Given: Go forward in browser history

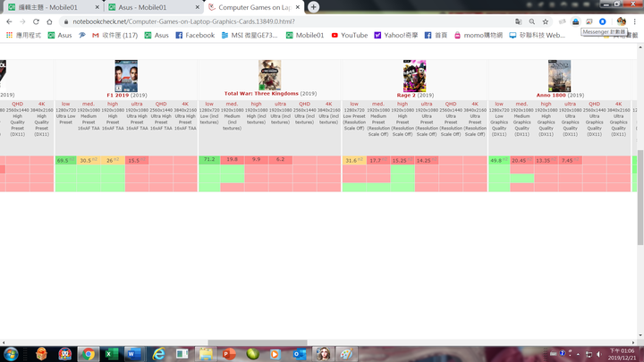Looking at the screenshot, I should click(22, 21).
